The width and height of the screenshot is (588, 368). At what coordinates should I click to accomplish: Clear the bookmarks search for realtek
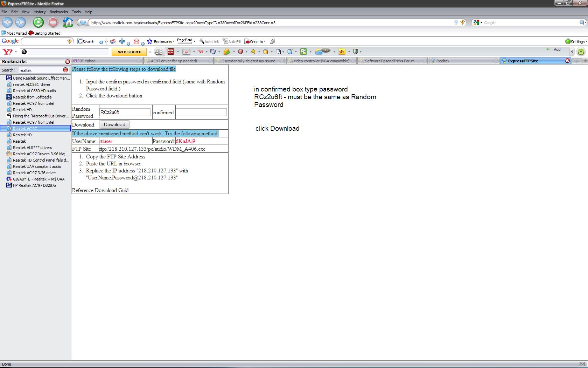[65, 70]
